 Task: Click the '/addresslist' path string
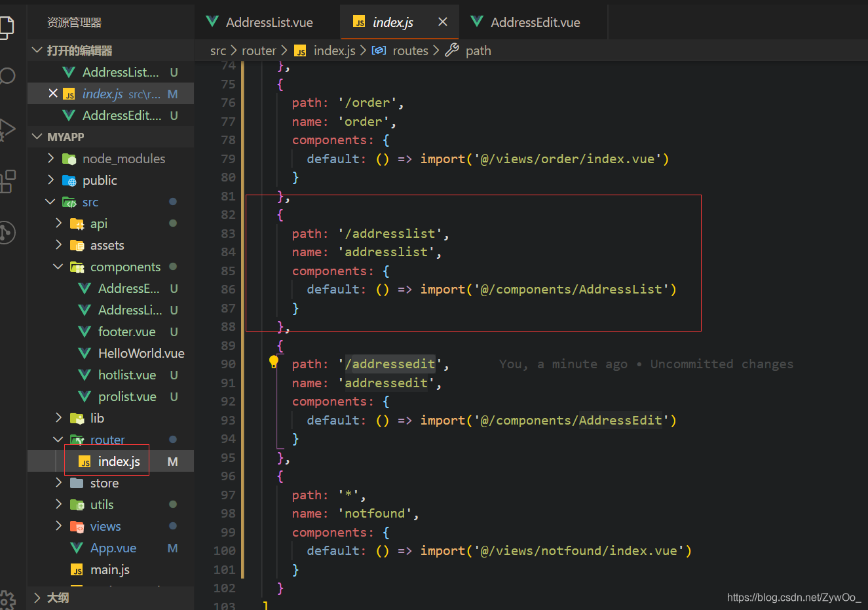point(390,233)
